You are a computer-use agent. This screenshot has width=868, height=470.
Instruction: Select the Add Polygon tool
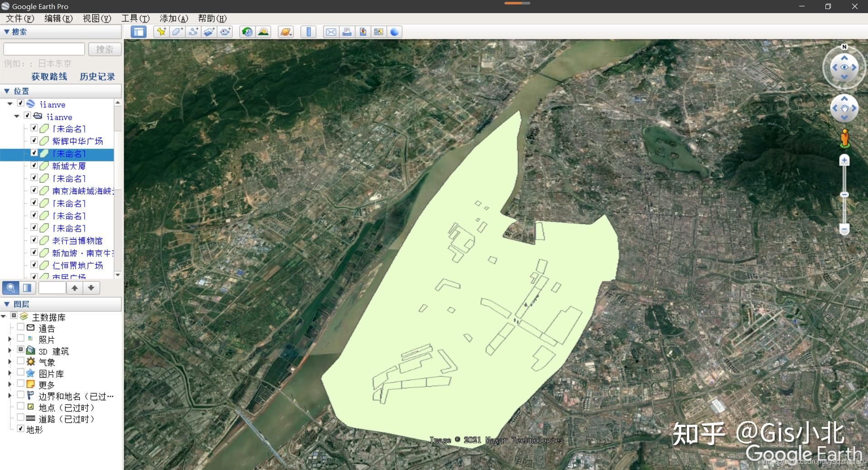177,32
